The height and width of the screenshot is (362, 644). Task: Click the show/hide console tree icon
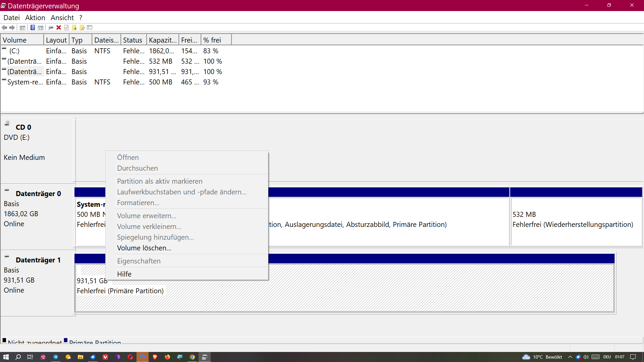pos(22,27)
